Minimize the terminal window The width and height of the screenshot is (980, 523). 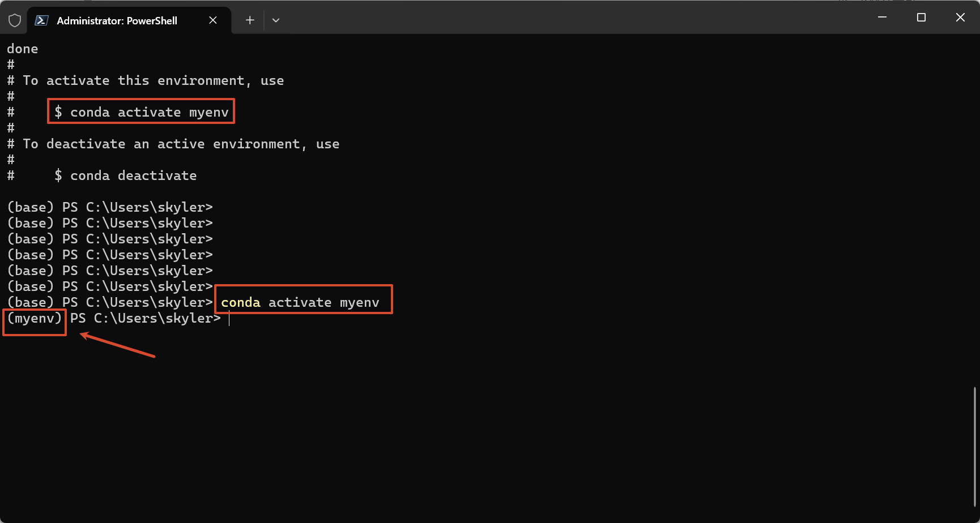[882, 18]
